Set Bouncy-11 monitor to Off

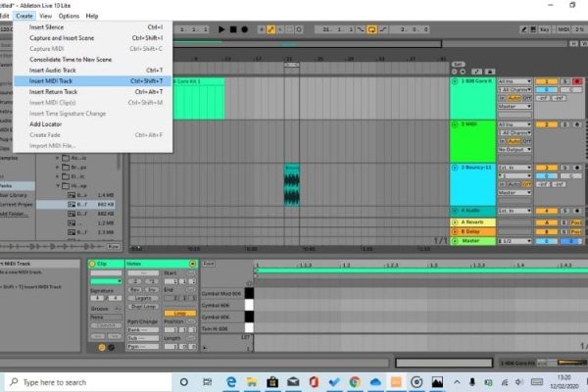pos(527,184)
